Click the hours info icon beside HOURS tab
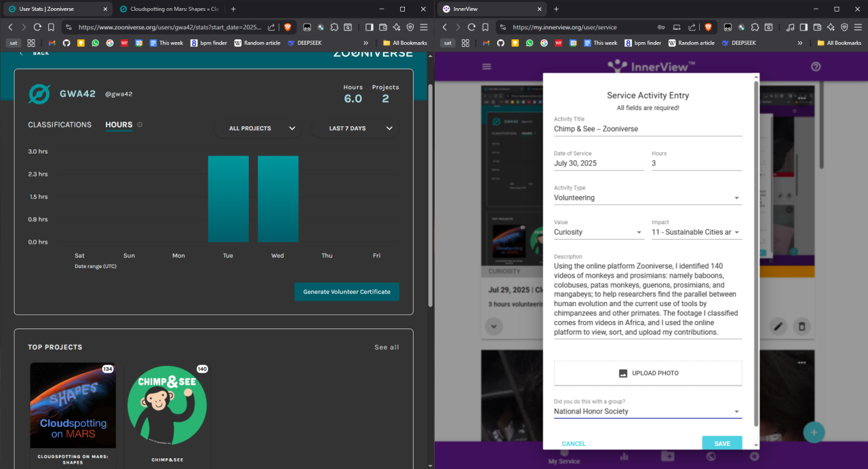Image resolution: width=868 pixels, height=469 pixels. coord(140,125)
